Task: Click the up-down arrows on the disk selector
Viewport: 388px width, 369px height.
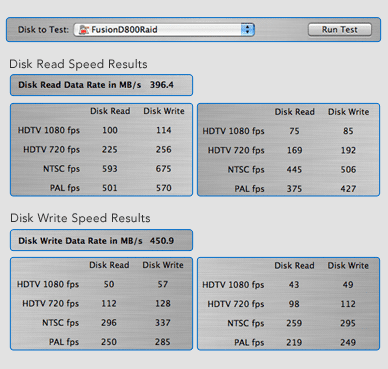Action: [x=248, y=30]
